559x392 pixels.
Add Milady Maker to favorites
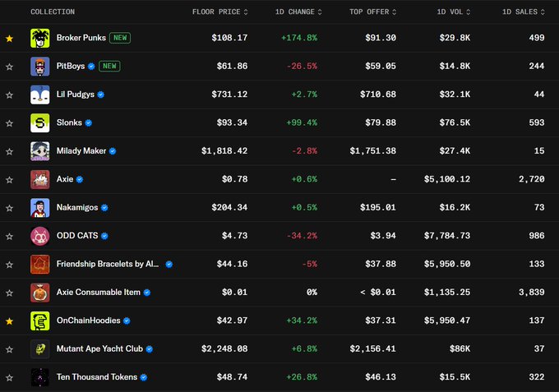click(x=9, y=151)
